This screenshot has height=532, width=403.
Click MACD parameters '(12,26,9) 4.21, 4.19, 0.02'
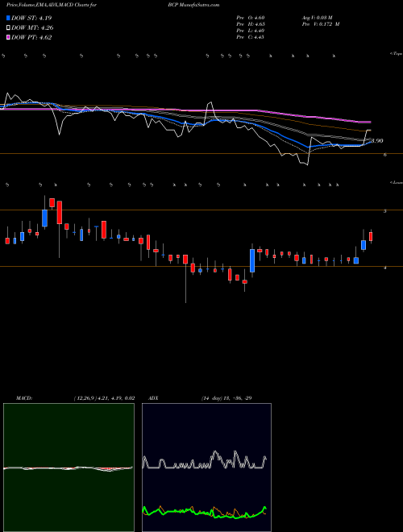pyautogui.click(x=104, y=398)
